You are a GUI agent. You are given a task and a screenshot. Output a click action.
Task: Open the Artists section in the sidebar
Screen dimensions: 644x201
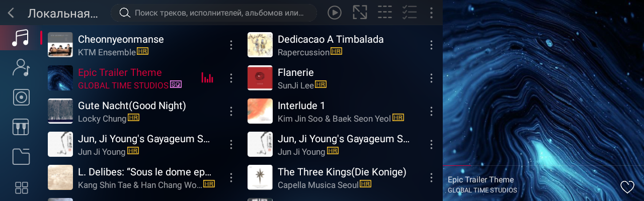[21, 67]
